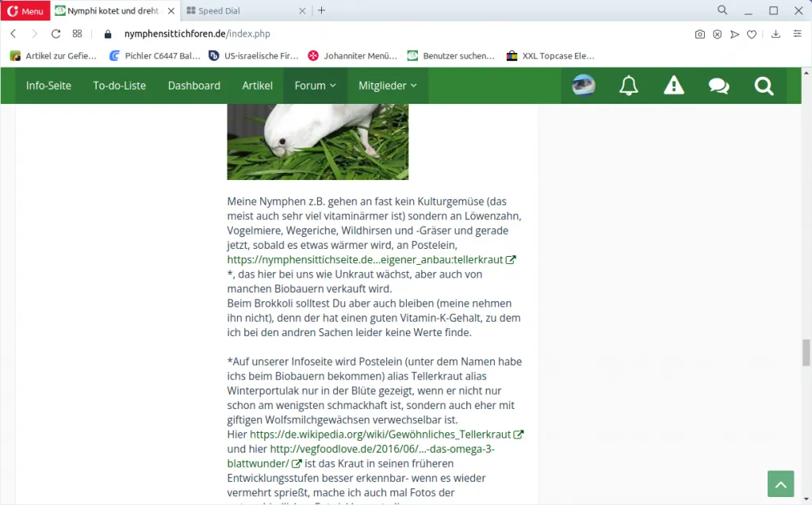Open conversations chat bubbles icon
The height and width of the screenshot is (505, 812).
718,86
